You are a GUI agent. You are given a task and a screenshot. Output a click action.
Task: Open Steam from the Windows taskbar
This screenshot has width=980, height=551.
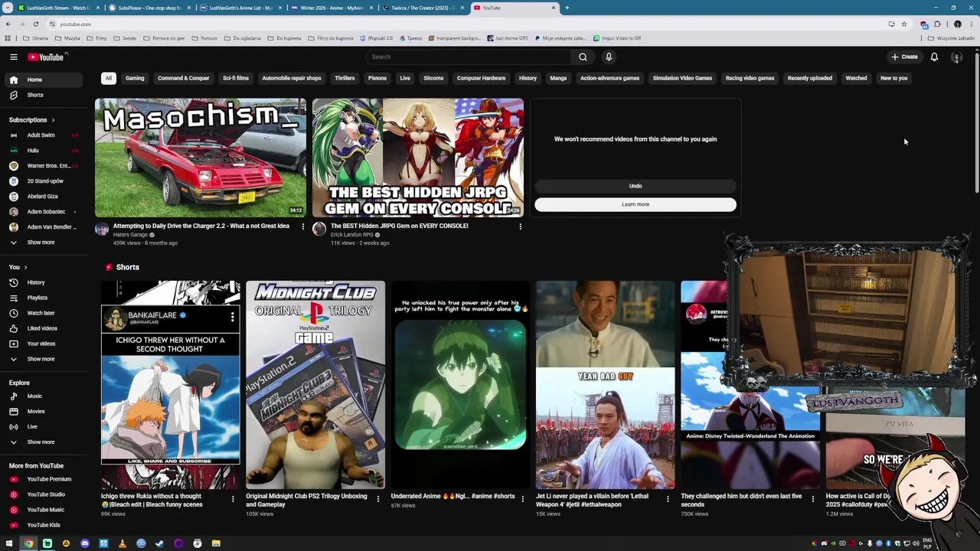[159, 543]
